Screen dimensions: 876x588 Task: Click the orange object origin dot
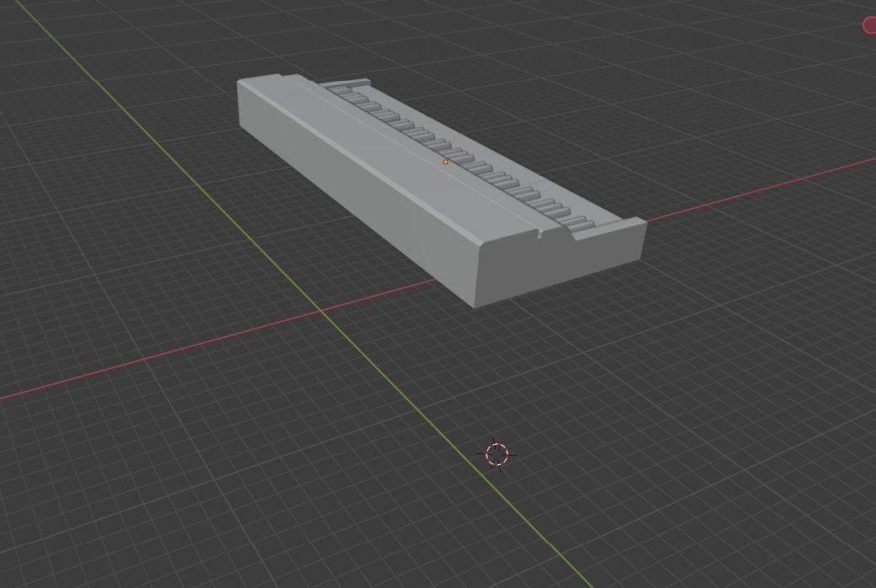pyautogui.click(x=445, y=162)
